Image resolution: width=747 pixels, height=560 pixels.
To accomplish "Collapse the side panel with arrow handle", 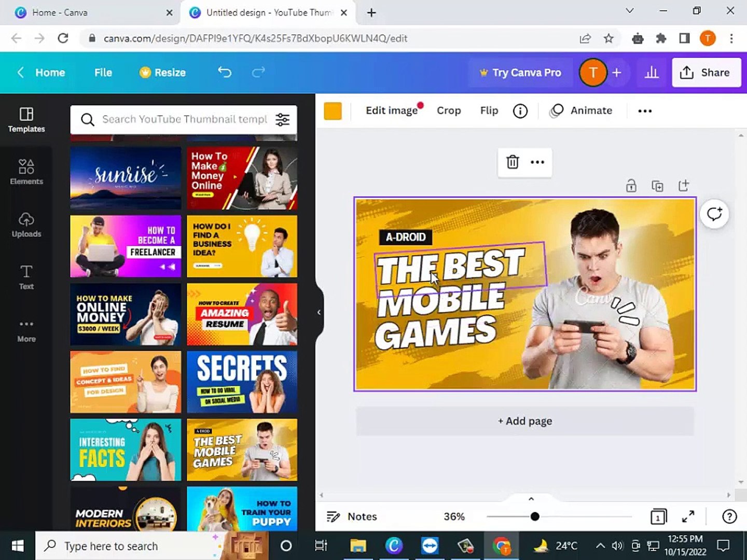I will click(x=319, y=312).
